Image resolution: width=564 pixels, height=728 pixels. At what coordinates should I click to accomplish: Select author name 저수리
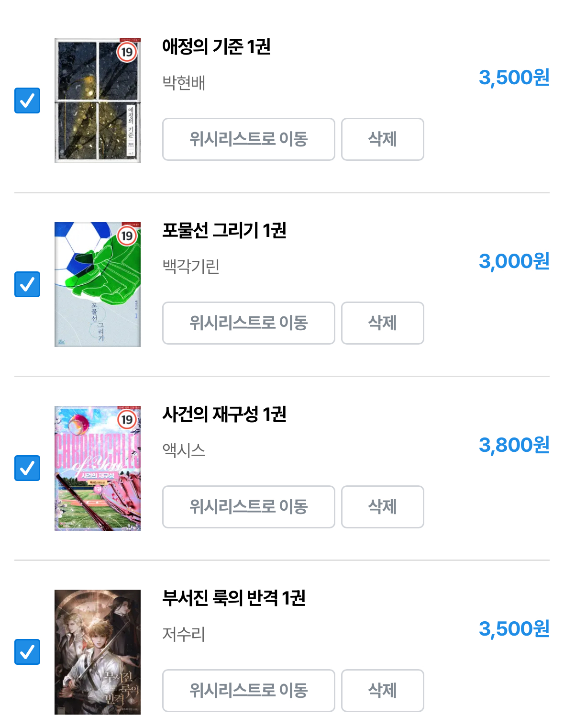coord(184,634)
